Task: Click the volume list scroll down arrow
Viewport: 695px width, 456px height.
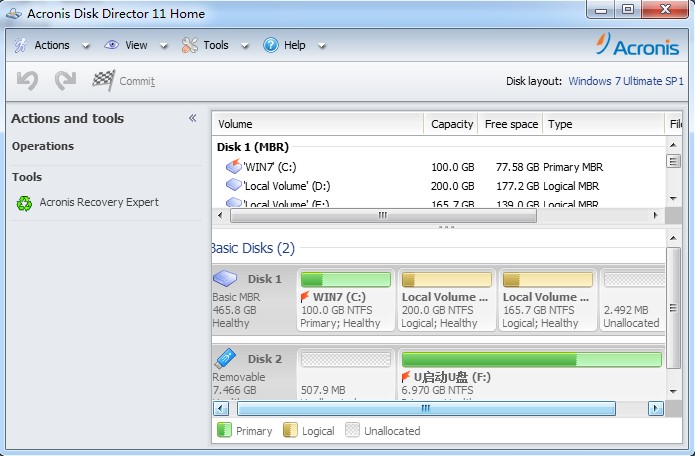Action: click(x=673, y=199)
